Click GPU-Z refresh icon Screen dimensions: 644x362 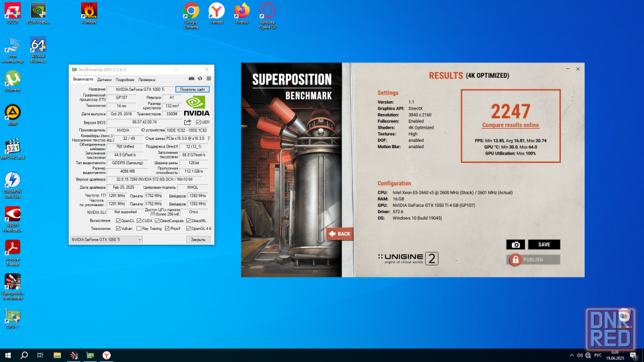tap(200, 79)
